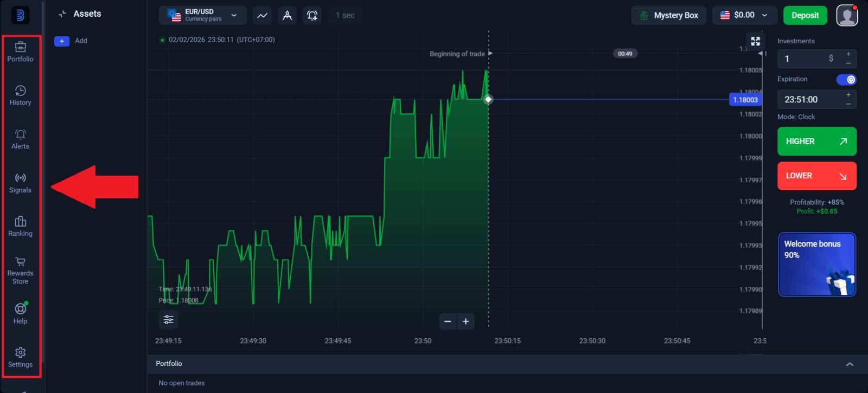The width and height of the screenshot is (868, 393).
Task: Click the green HIGHER trade button
Action: 816,141
